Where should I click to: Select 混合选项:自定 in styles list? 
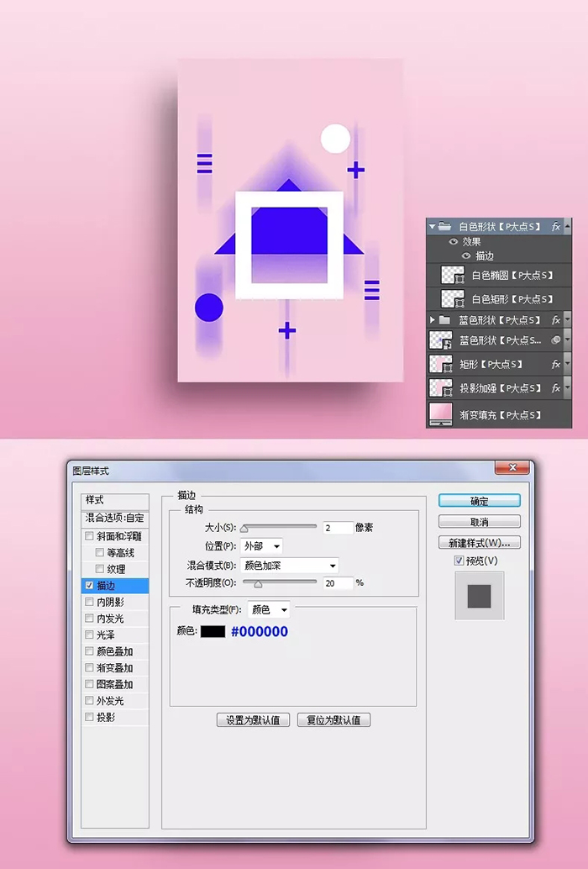click(x=114, y=519)
